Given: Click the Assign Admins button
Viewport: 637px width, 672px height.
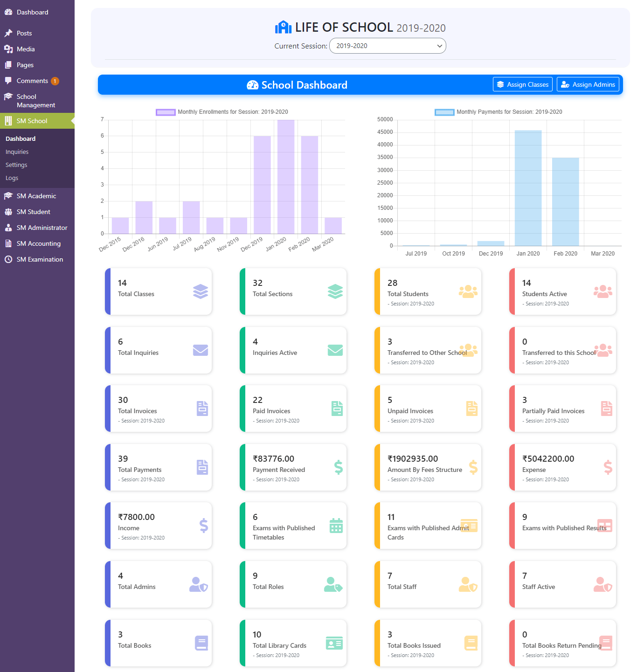Looking at the screenshot, I should pyautogui.click(x=588, y=84).
